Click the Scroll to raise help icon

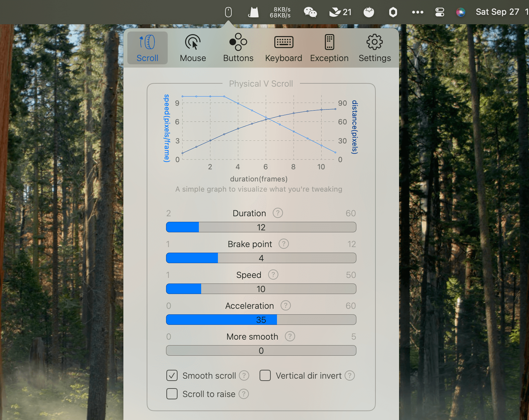point(243,394)
